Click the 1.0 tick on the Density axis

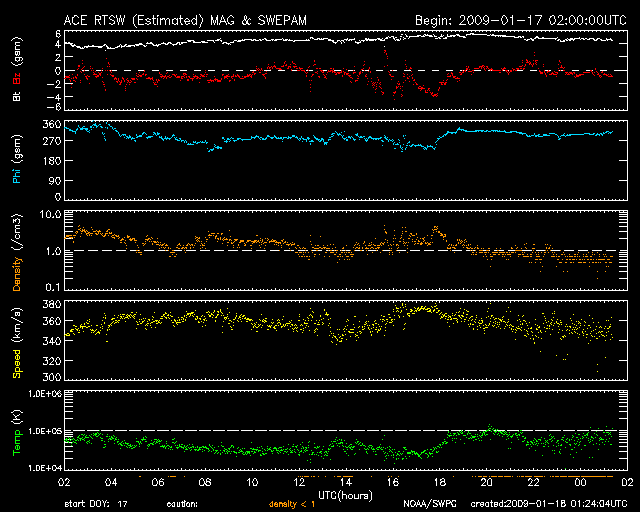point(53,251)
